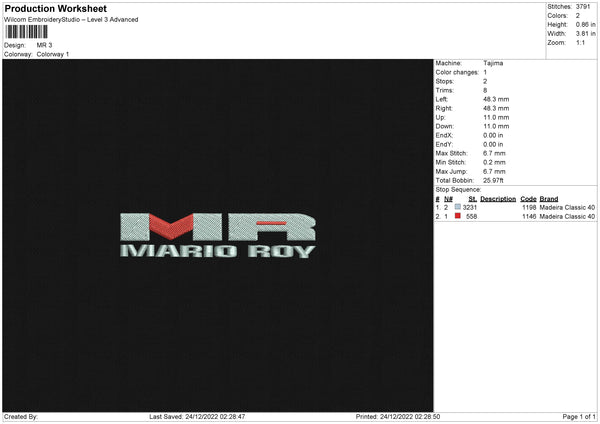Select the red thread color swatch

click(458, 216)
